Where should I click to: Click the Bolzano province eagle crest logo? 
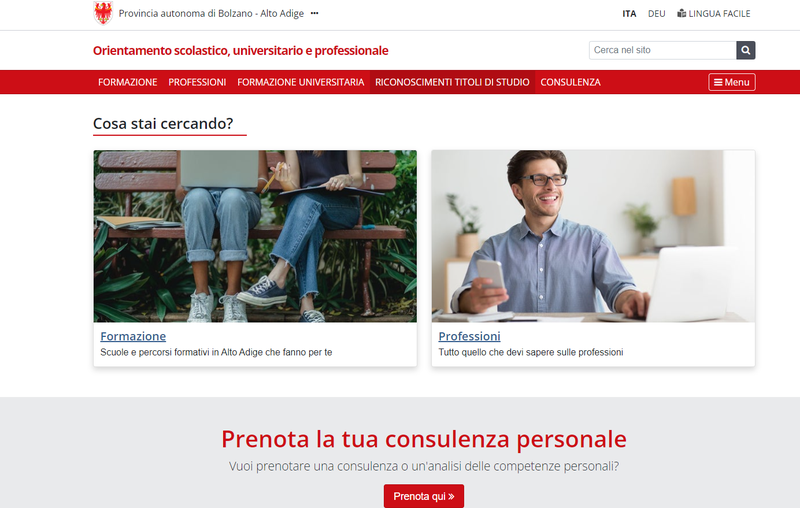103,13
